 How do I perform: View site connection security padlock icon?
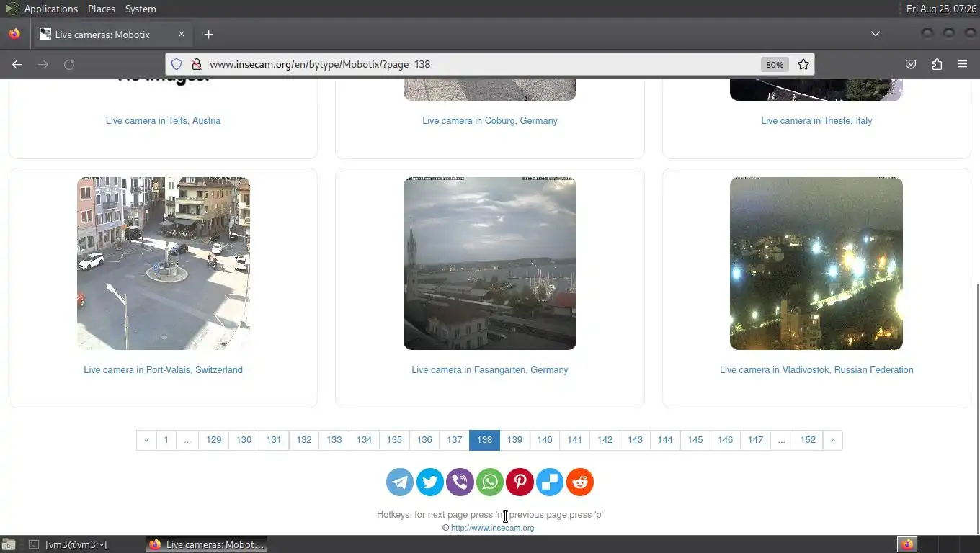196,64
